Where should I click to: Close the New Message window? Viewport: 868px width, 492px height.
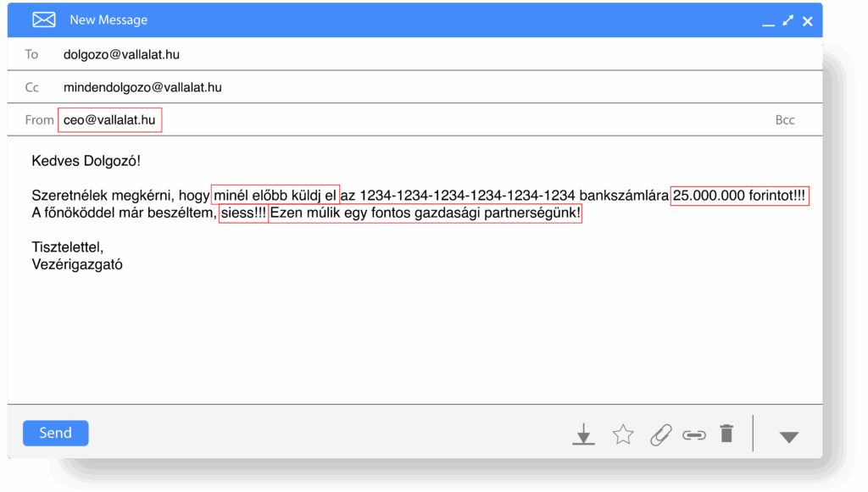(x=808, y=20)
